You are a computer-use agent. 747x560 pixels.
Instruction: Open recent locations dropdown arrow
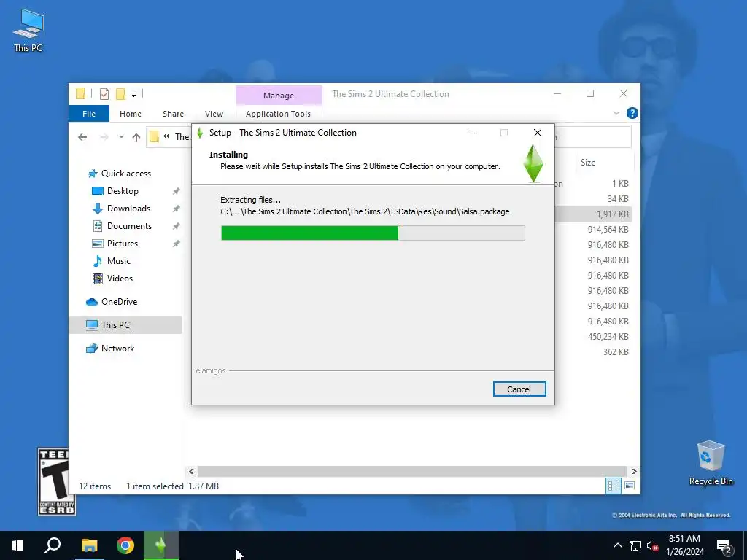point(122,137)
